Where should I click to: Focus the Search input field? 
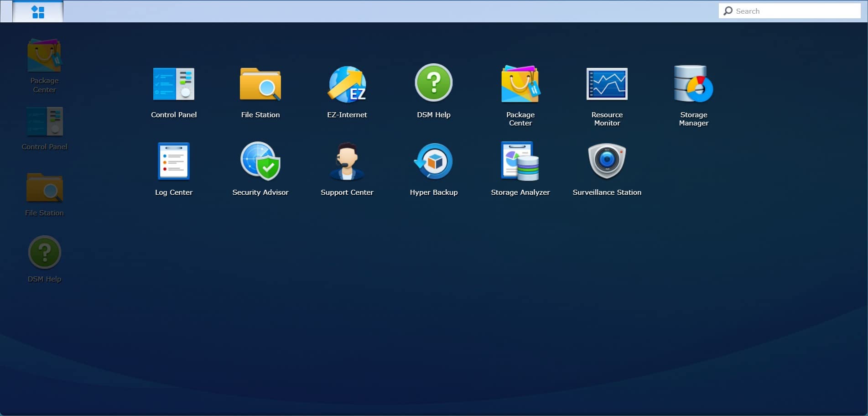click(796, 11)
